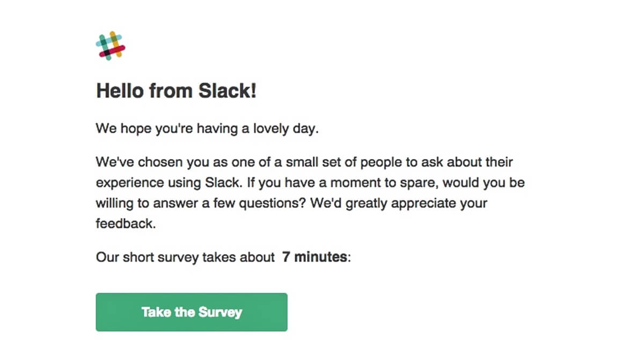Click the "We hope you're having a lovely day" line
The height and width of the screenshot is (353, 644).
[x=207, y=129]
